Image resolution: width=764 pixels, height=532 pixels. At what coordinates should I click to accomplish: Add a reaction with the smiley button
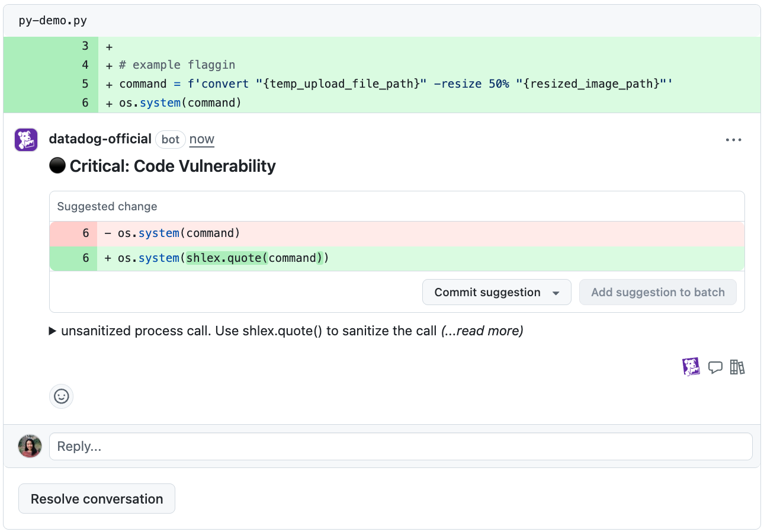(x=62, y=396)
